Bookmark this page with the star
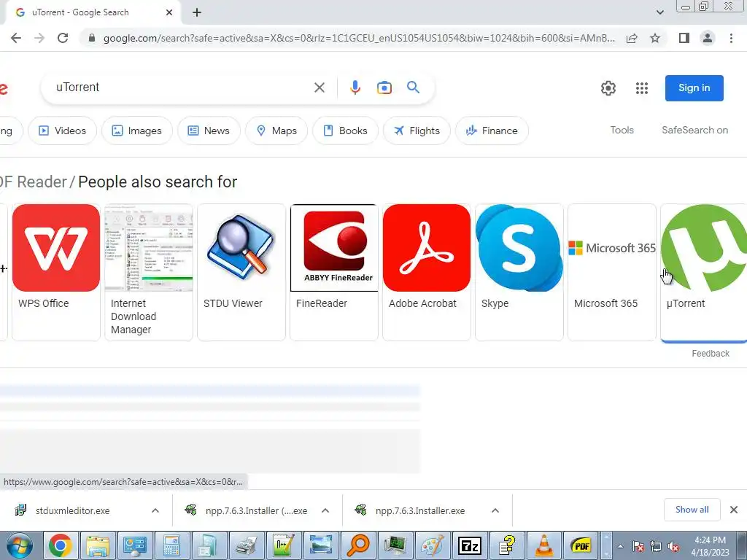The image size is (747, 560). (655, 38)
